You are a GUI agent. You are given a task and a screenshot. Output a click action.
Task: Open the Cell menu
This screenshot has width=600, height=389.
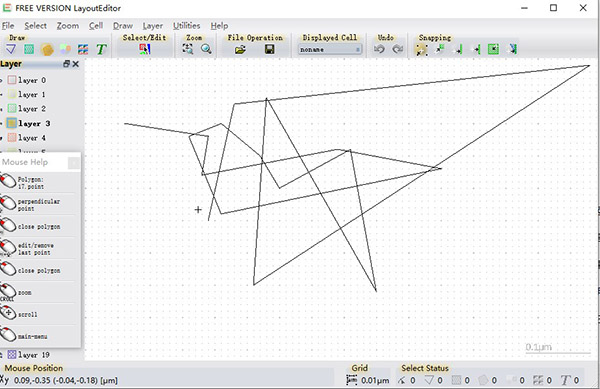click(96, 26)
